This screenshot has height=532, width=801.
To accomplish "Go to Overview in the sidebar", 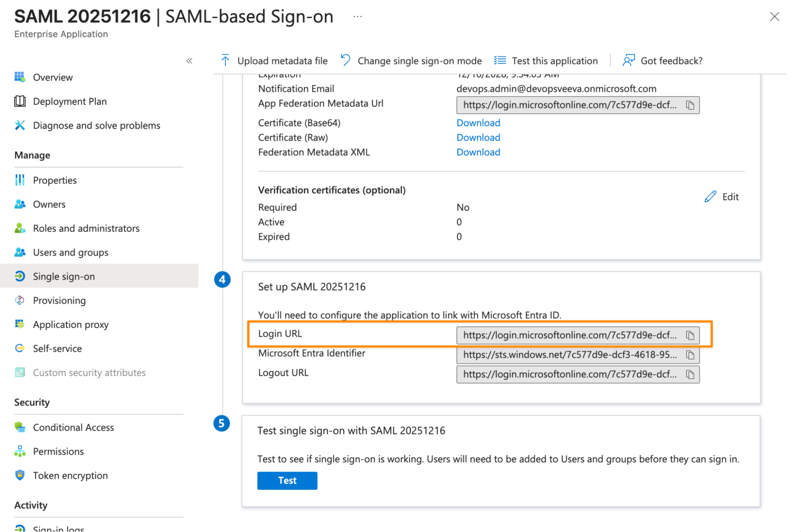I will (52, 77).
